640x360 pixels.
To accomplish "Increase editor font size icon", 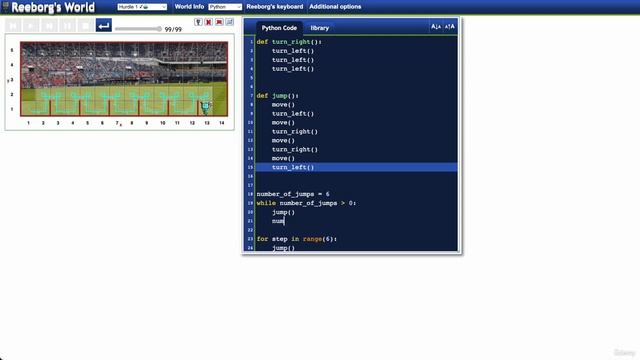I will (449, 27).
